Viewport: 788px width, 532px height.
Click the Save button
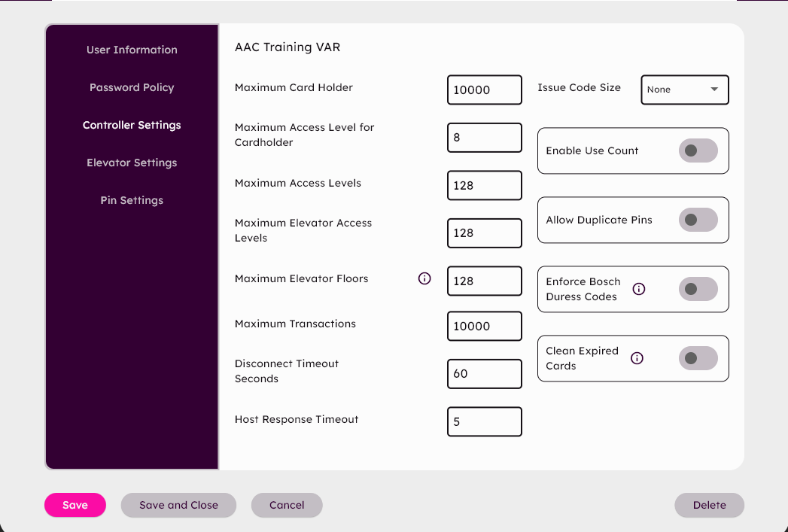(75, 505)
